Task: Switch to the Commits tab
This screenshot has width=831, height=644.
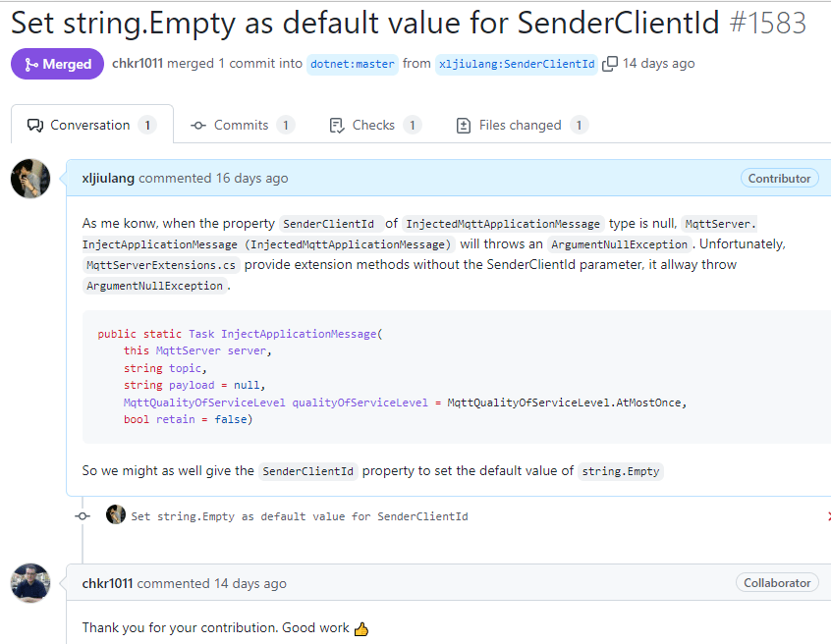Action: tap(243, 125)
